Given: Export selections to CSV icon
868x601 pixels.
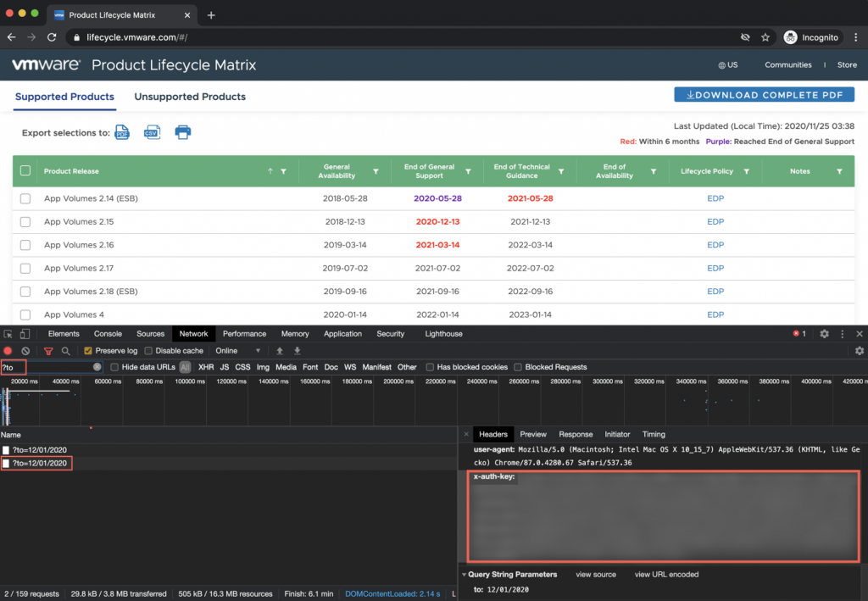Looking at the screenshot, I should pyautogui.click(x=152, y=132).
